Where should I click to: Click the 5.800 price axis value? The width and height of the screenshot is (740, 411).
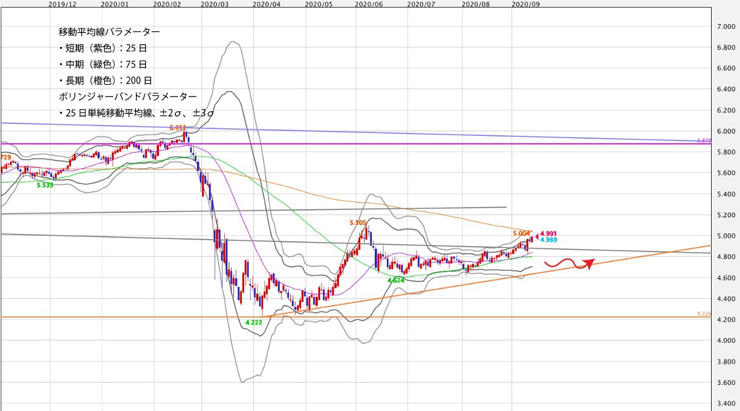coord(726,152)
